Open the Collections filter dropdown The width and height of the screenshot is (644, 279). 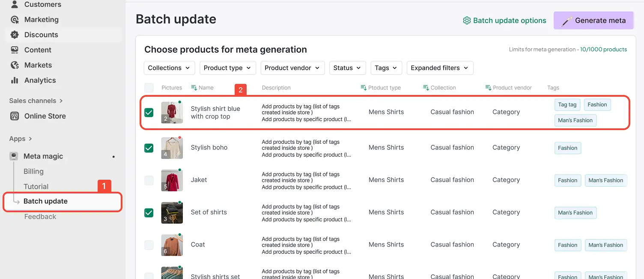(169, 68)
